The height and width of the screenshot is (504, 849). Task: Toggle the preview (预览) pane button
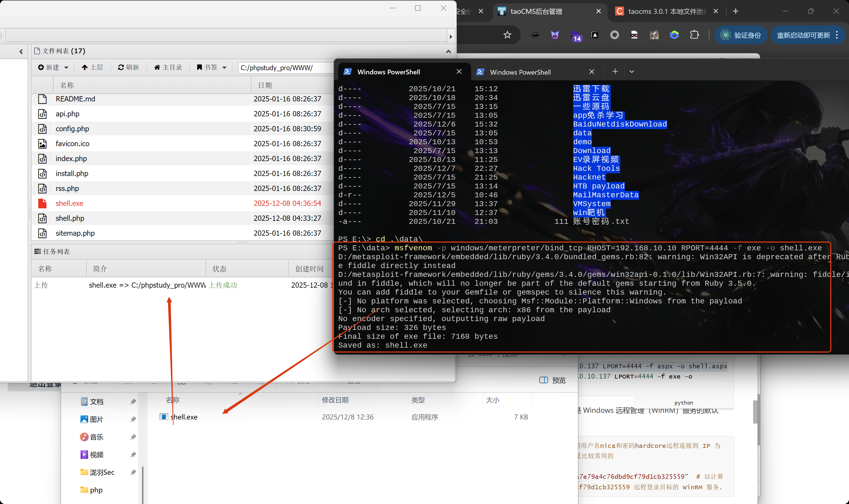552,380
